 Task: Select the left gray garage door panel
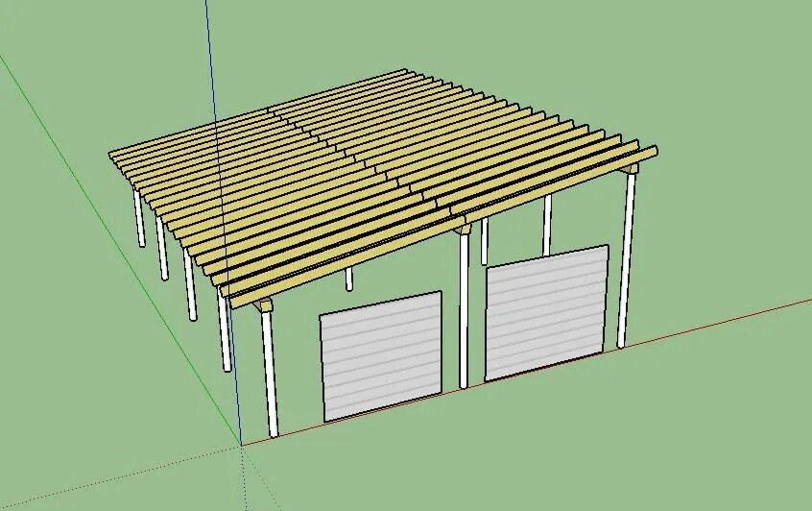(x=381, y=356)
